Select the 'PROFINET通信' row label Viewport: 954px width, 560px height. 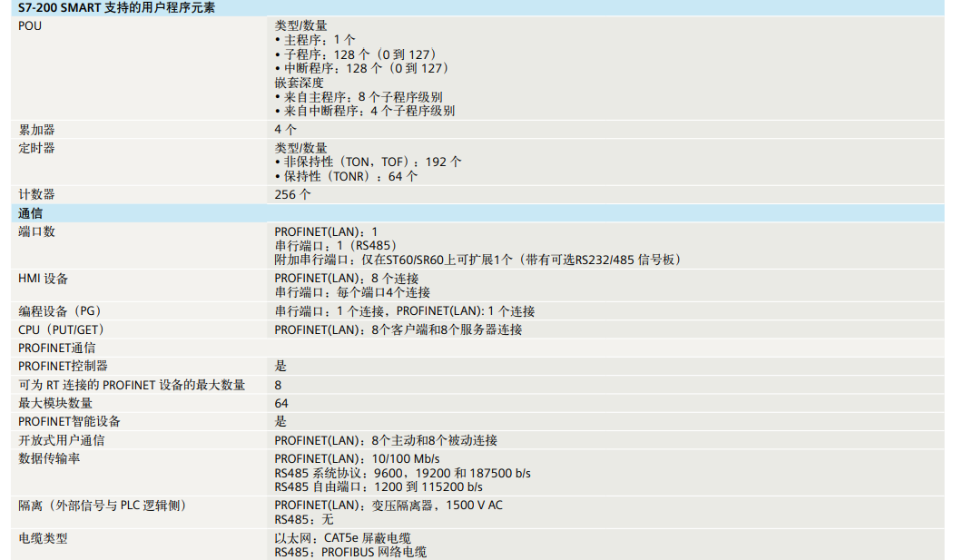coord(56,348)
